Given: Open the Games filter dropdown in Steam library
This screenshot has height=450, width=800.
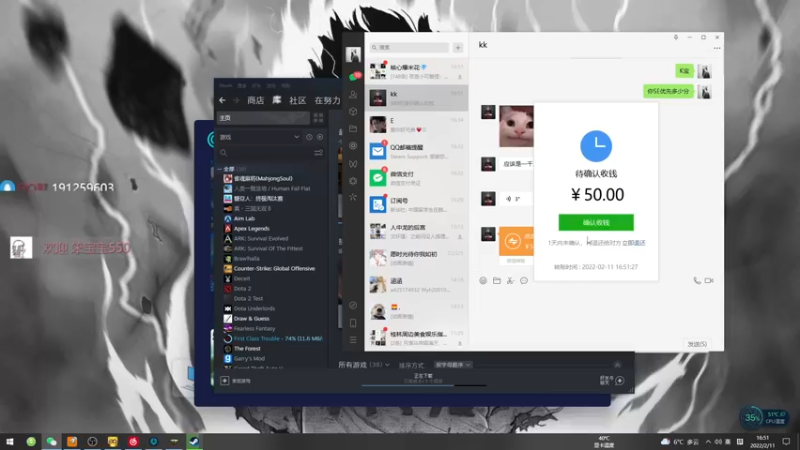Looking at the screenshot, I should click(260, 137).
